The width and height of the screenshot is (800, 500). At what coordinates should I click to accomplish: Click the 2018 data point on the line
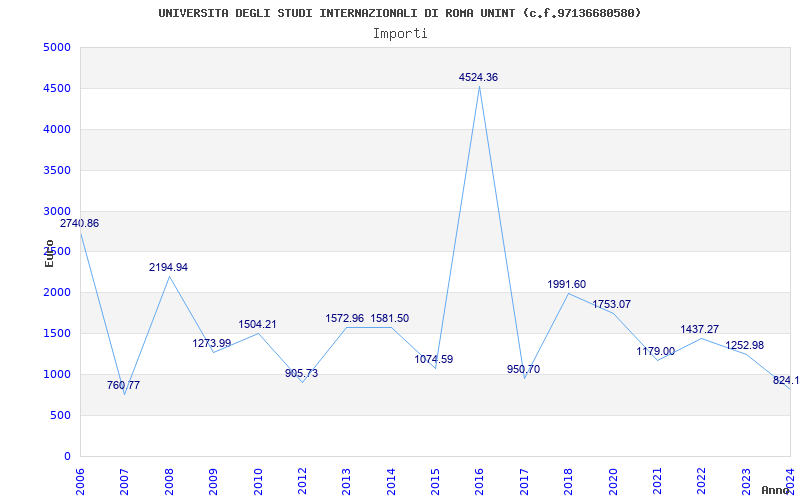(568, 293)
